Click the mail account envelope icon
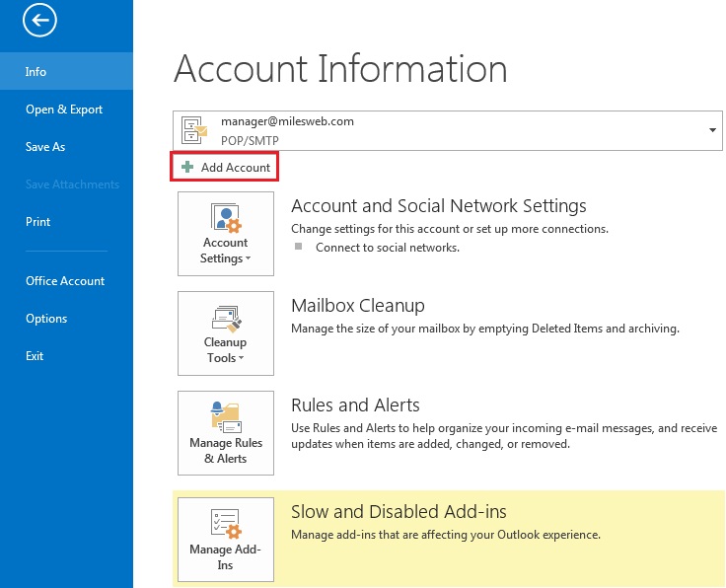This screenshot has height=588, width=726. pyautogui.click(x=196, y=130)
